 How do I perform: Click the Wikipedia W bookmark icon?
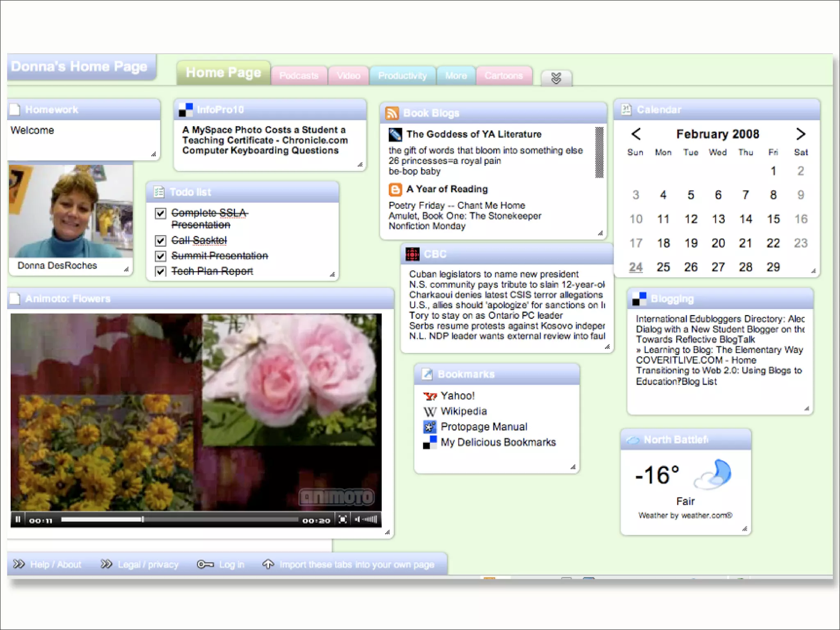click(430, 411)
